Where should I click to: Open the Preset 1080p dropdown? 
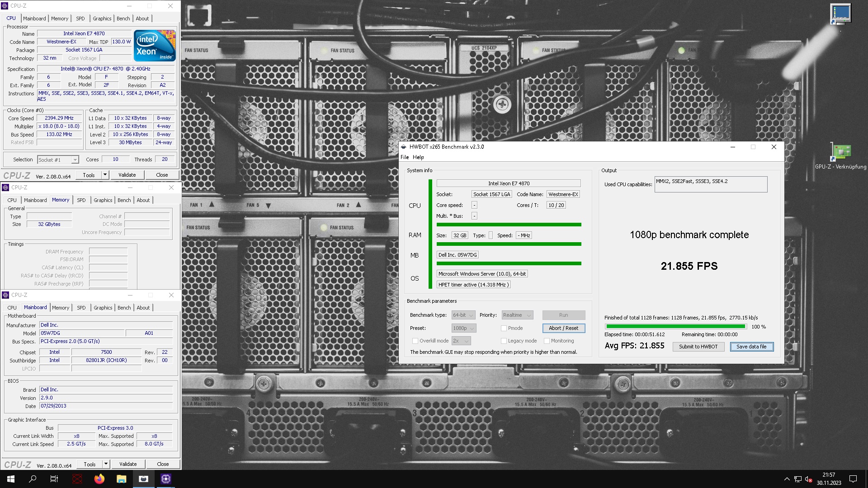[x=464, y=328]
